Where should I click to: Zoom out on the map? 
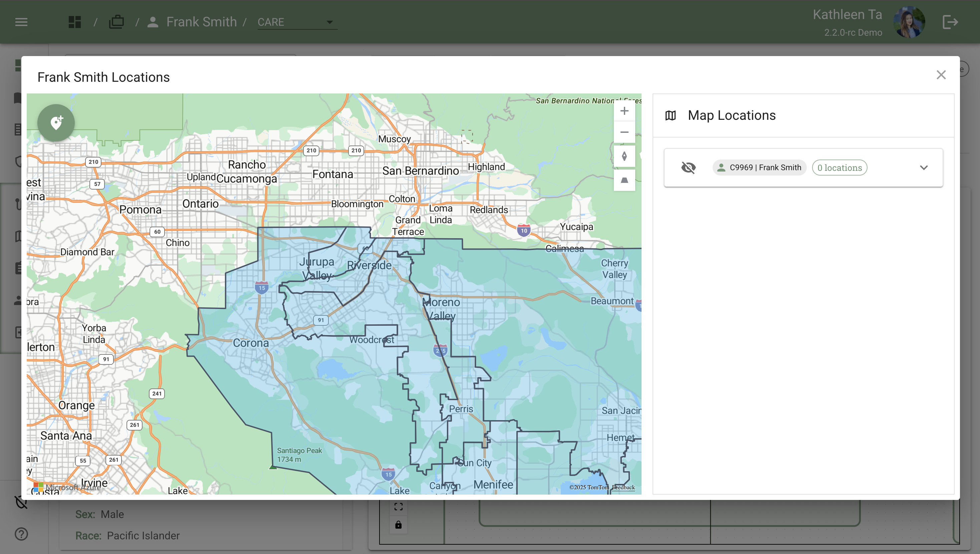click(x=624, y=132)
